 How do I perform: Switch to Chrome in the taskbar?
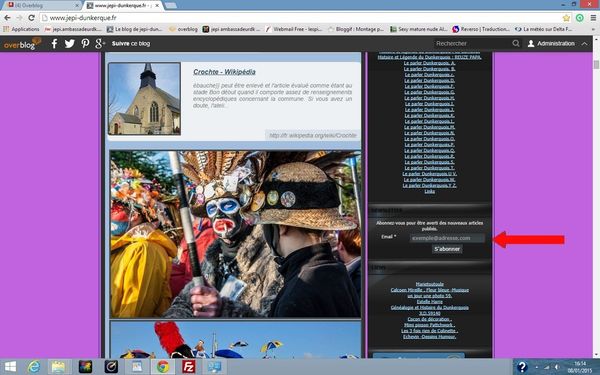click(x=163, y=367)
